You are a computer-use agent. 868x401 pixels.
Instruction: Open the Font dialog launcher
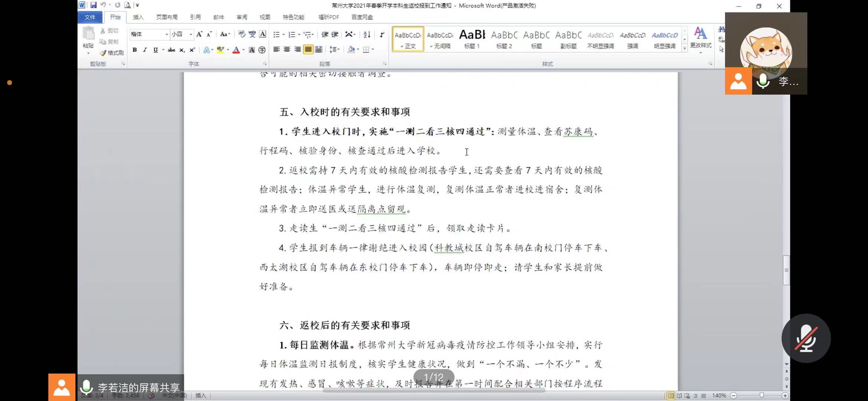[265, 64]
